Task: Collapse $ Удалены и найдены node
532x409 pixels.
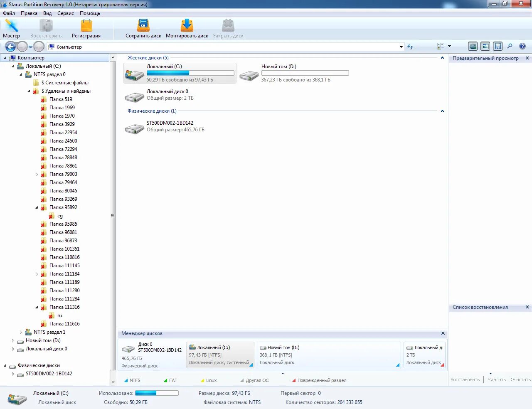Action: click(29, 91)
